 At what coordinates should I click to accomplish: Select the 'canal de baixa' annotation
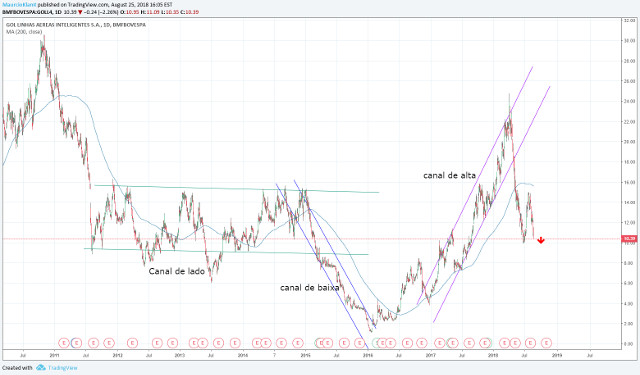[x=310, y=288]
